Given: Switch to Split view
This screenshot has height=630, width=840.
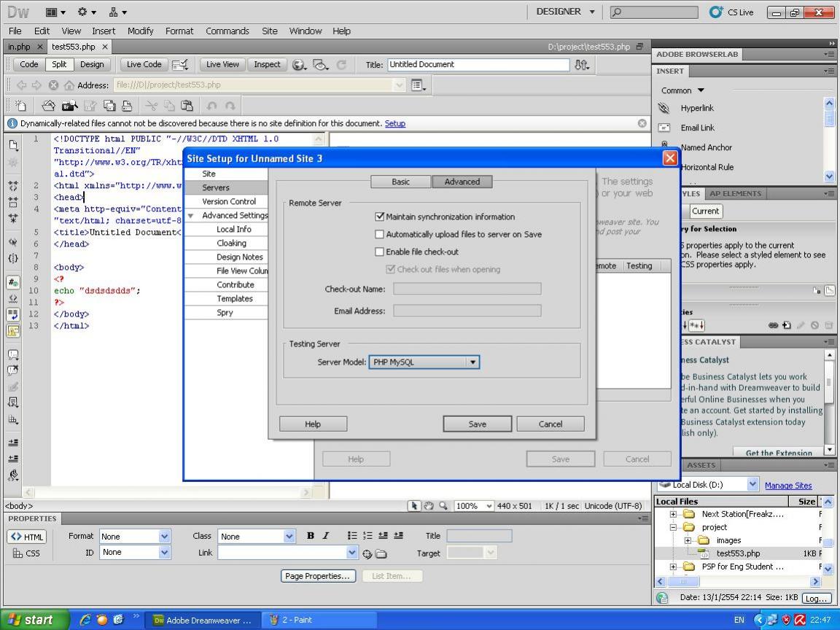Looking at the screenshot, I should point(59,64).
